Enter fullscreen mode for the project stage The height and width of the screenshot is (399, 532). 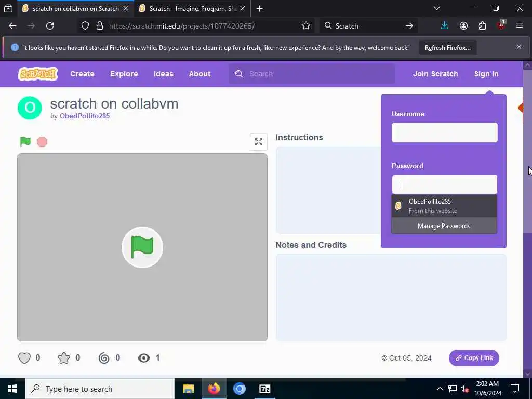(x=259, y=142)
